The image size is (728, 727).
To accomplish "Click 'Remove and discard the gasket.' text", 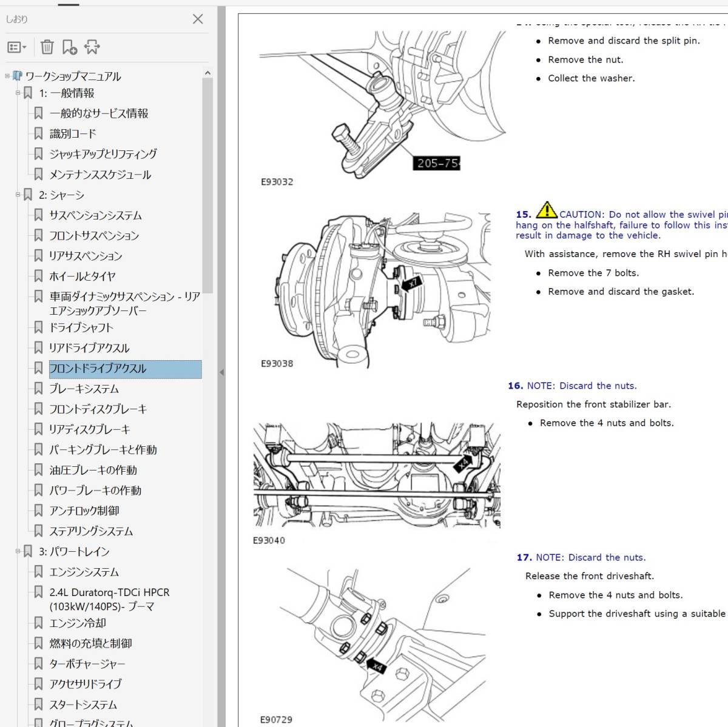I will click(x=621, y=292).
